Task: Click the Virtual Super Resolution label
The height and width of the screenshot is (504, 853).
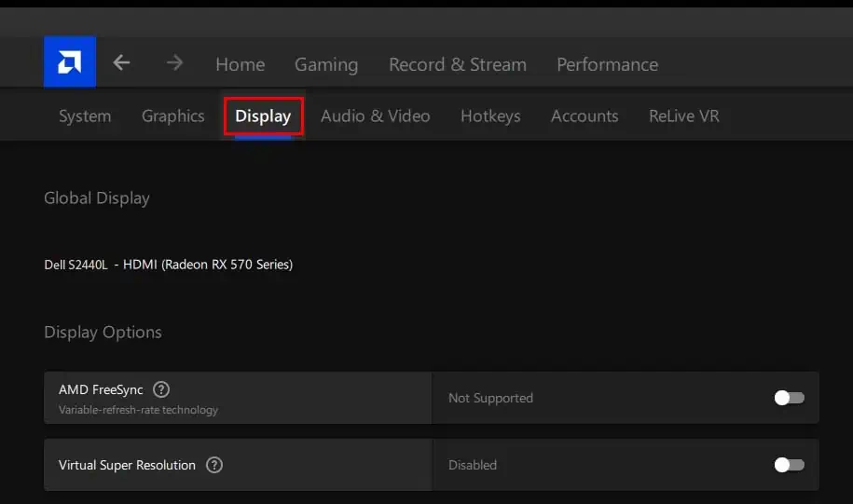Action: [x=127, y=466]
